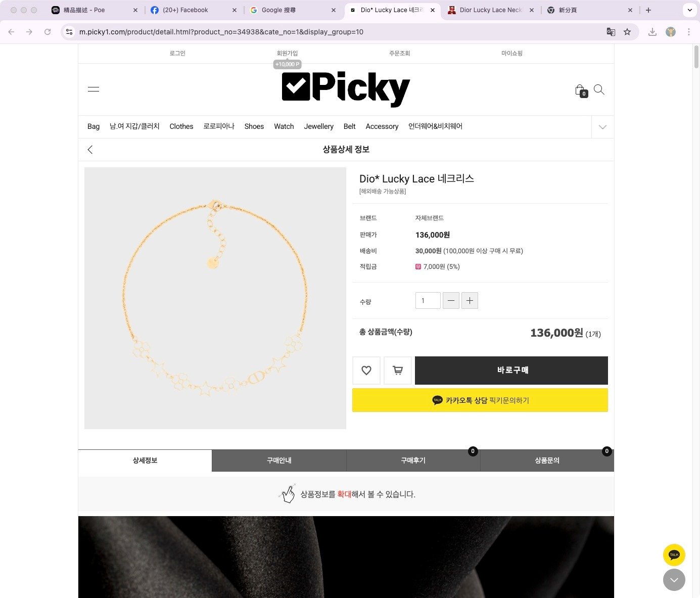This screenshot has height=598, width=700.
Task: Click the yellow 카카오톡 상담 button
Action: point(480,400)
